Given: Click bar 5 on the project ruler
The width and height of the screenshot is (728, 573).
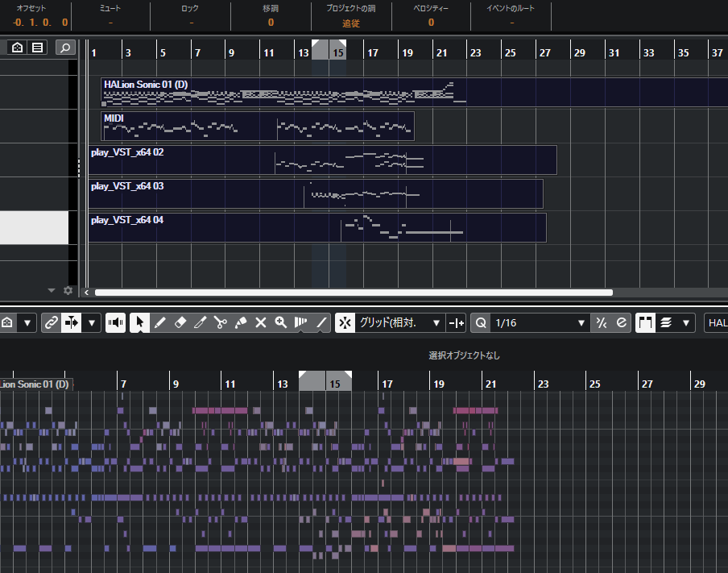Looking at the screenshot, I should (x=163, y=52).
